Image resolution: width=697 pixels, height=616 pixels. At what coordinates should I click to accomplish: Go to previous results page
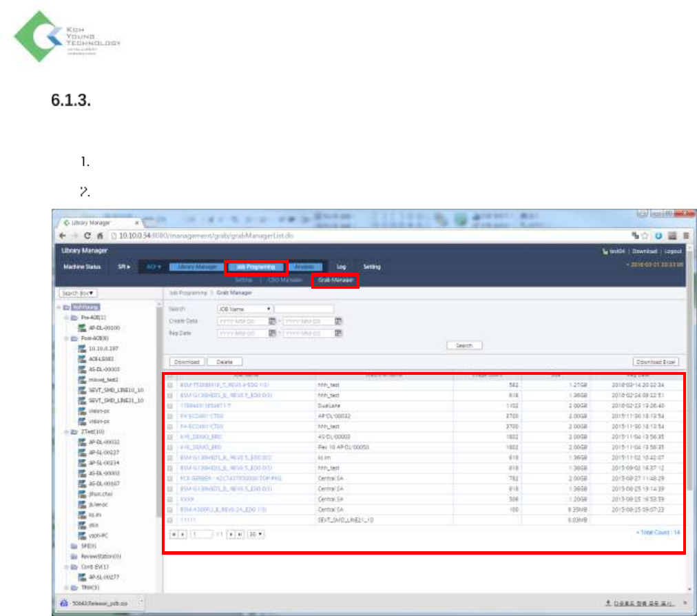click(x=183, y=534)
